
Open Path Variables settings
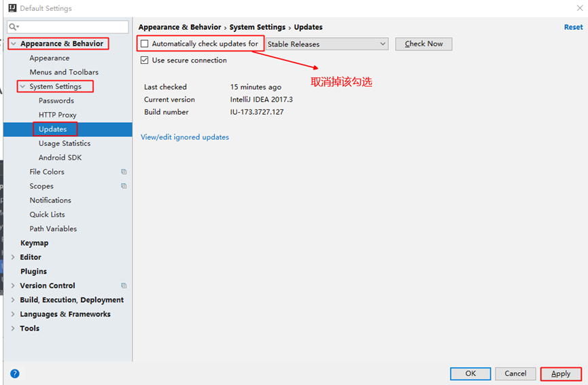(x=53, y=229)
